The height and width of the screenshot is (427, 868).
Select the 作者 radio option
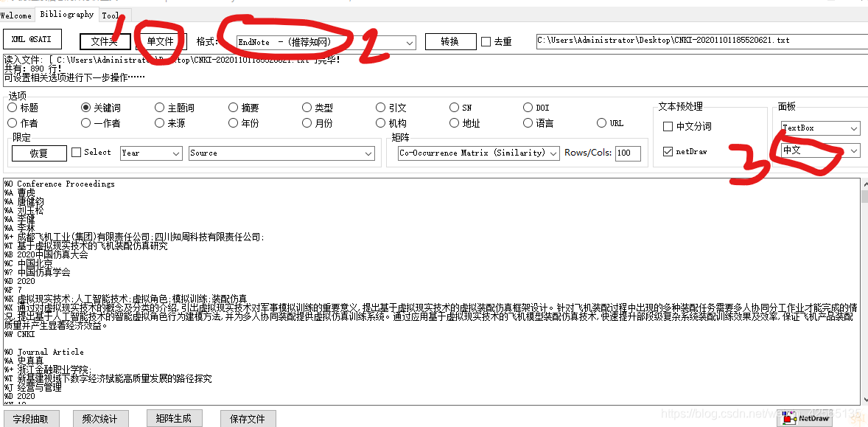(13, 123)
